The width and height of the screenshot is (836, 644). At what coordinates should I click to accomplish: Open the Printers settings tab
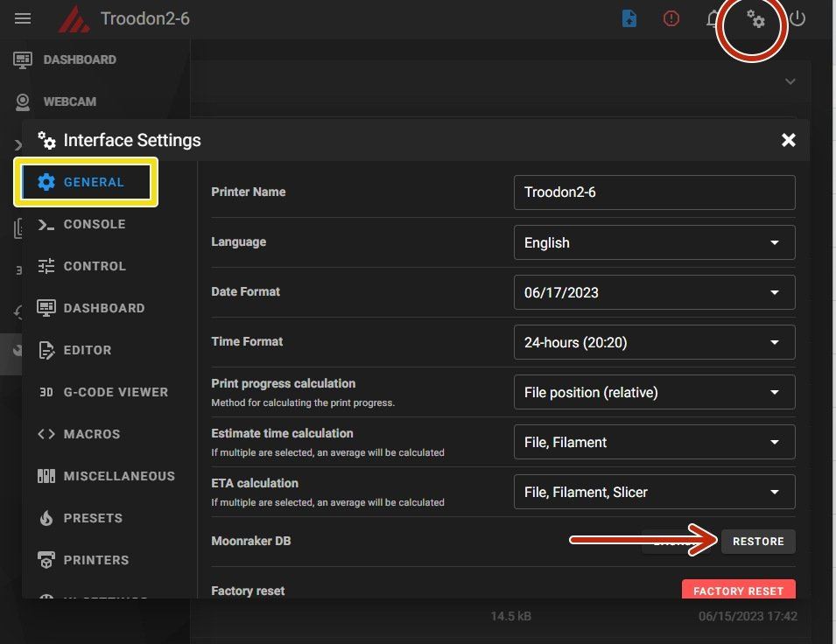pos(109,560)
